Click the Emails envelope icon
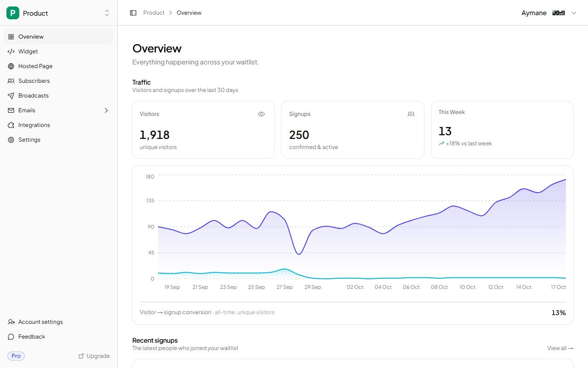The width and height of the screenshot is (588, 368). [x=11, y=110]
